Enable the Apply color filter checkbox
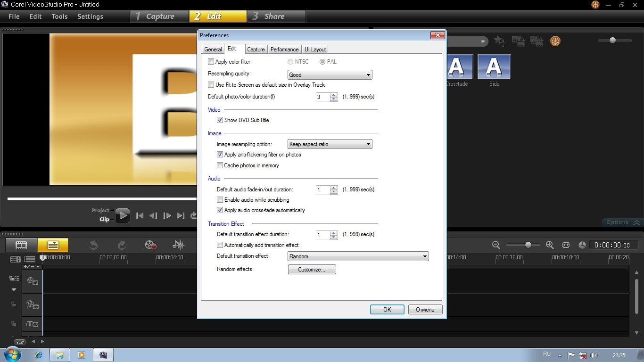 211,62
